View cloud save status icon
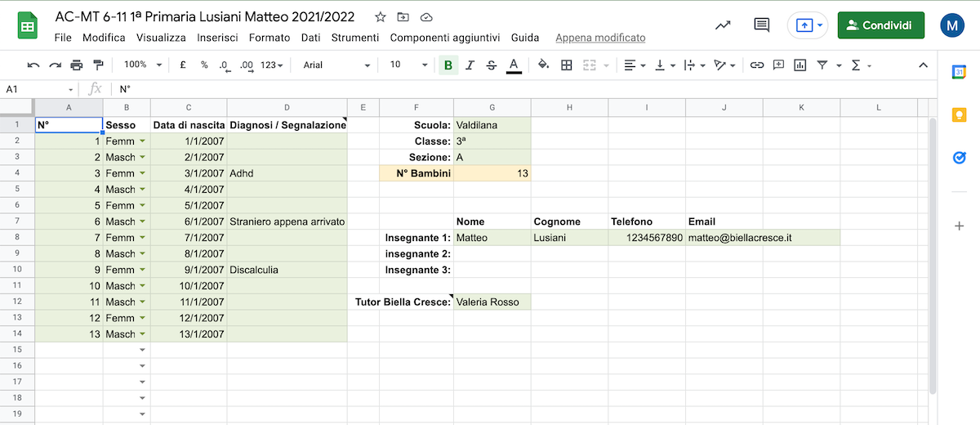980x425 pixels. pyautogui.click(x=426, y=17)
